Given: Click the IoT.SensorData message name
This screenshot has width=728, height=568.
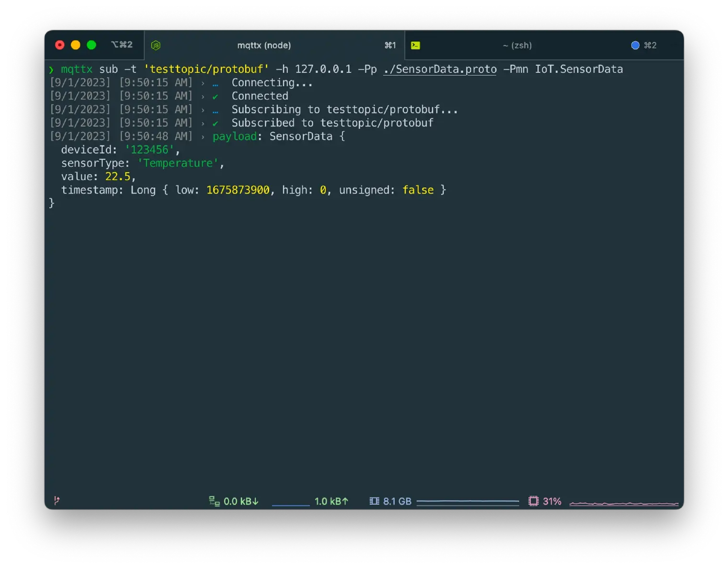Looking at the screenshot, I should pos(579,69).
